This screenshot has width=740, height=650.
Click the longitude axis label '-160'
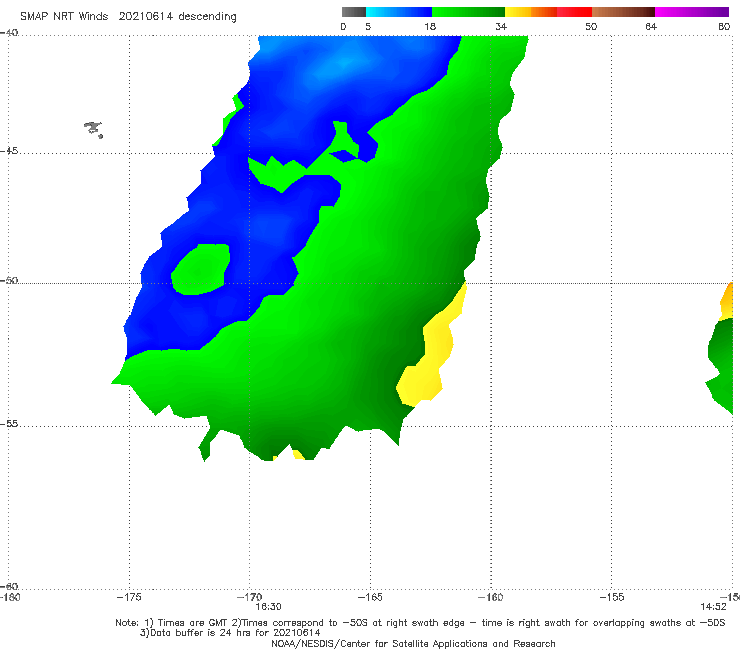tap(490, 597)
